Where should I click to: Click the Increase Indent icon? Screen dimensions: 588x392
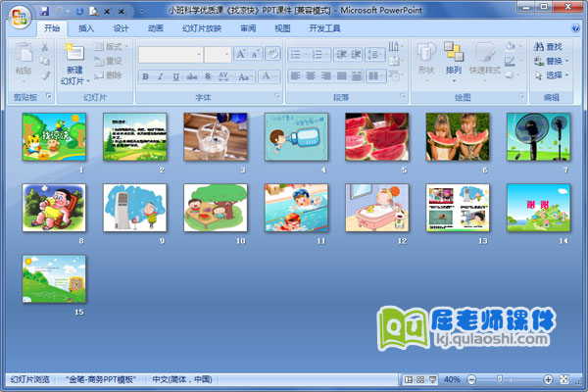pos(355,55)
